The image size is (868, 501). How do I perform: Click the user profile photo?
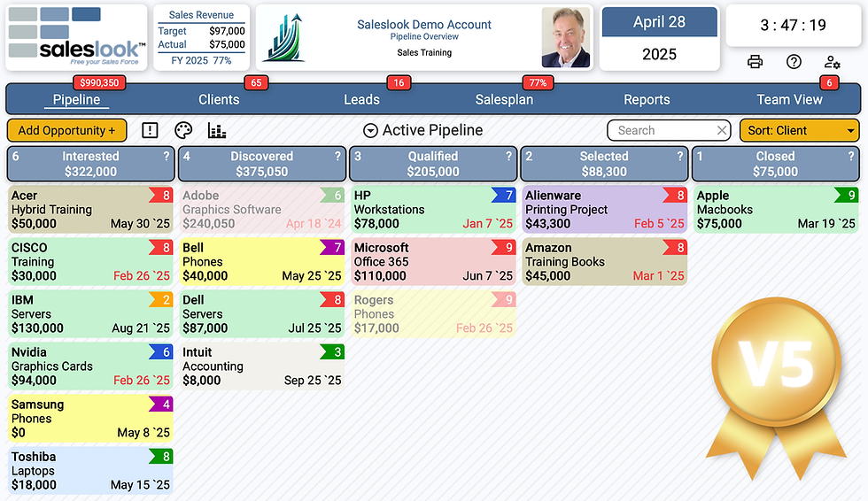(566, 37)
